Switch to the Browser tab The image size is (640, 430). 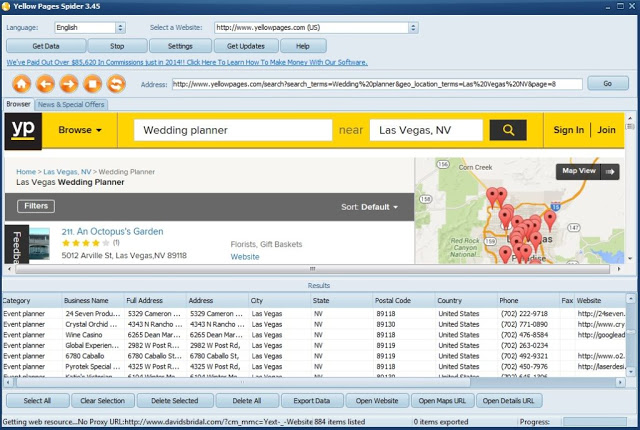pos(18,104)
